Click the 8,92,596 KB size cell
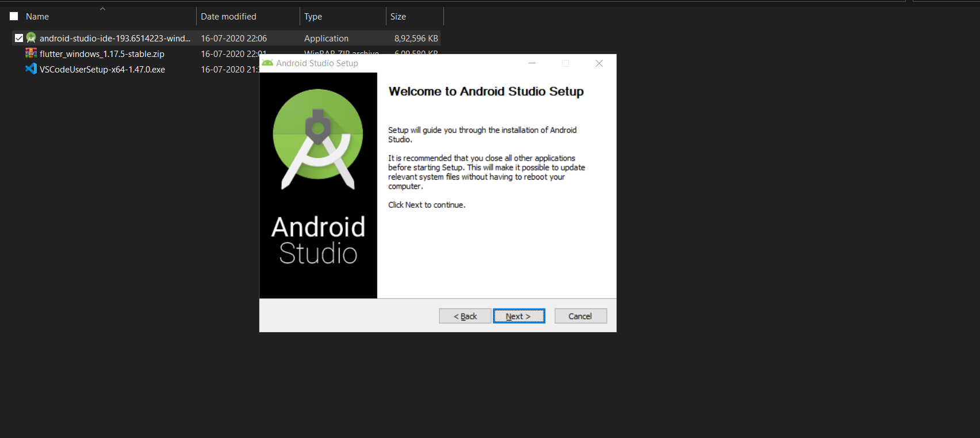This screenshot has width=980, height=438. tap(416, 39)
